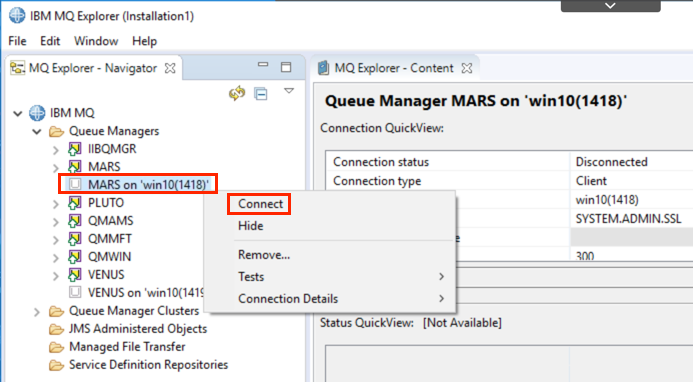This screenshot has width=693, height=382.
Task: Open the dark drop-down chevron tab at top
Action: coord(610,6)
